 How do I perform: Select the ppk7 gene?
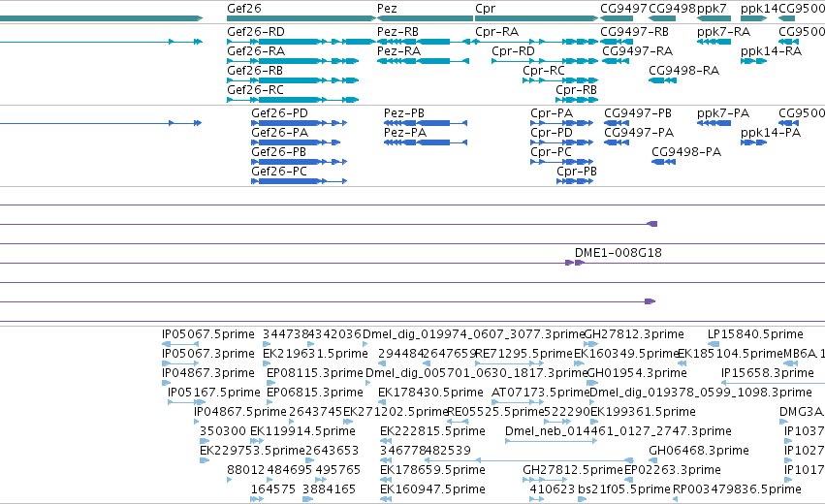714,18
